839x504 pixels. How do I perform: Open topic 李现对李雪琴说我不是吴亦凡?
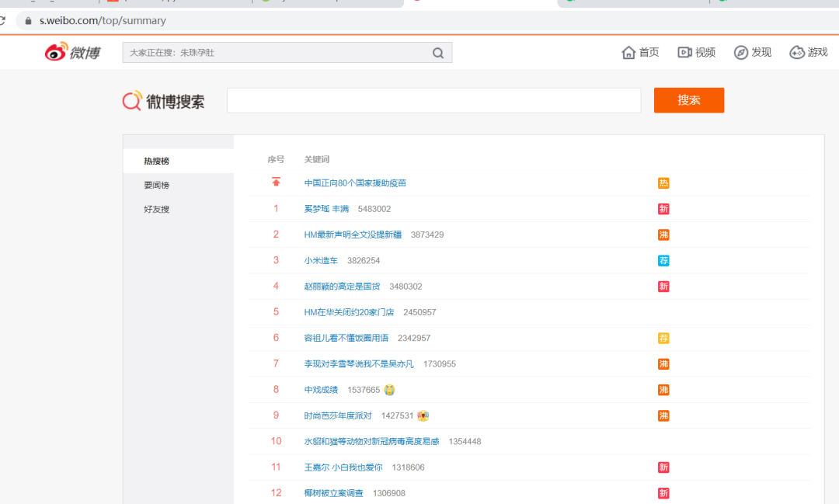click(359, 363)
